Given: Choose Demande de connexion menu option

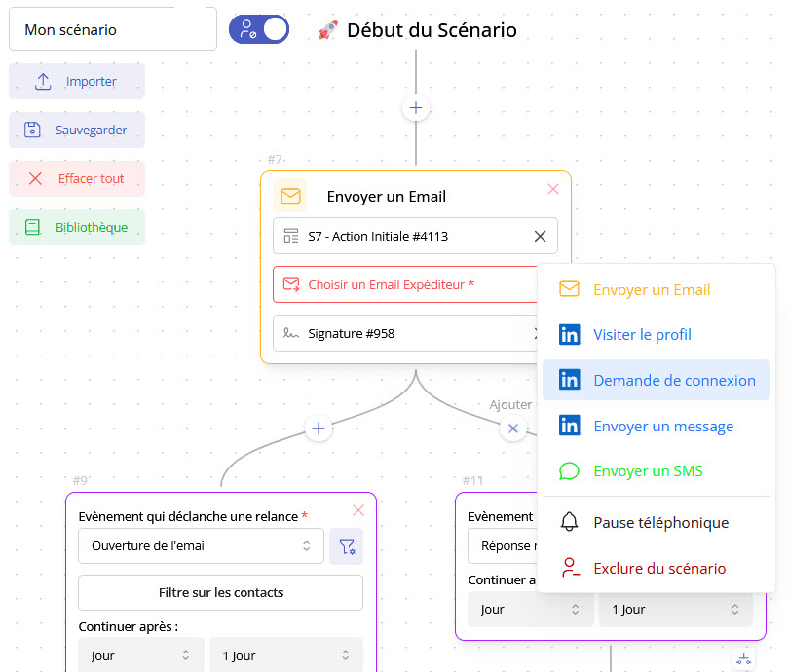Looking at the screenshot, I should click(x=674, y=381).
